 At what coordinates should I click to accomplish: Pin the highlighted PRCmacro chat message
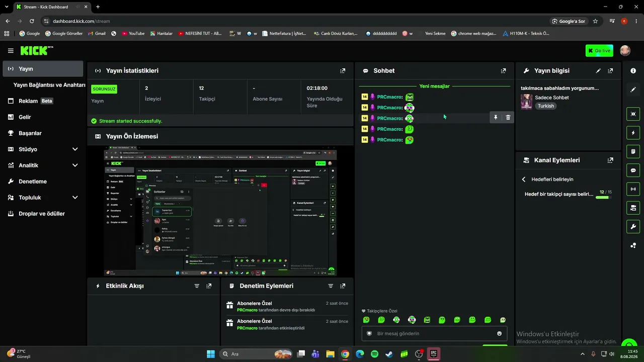496,118
